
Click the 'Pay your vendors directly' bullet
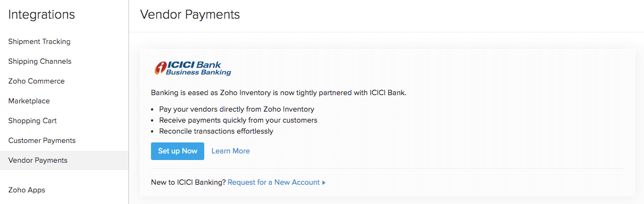click(x=237, y=109)
